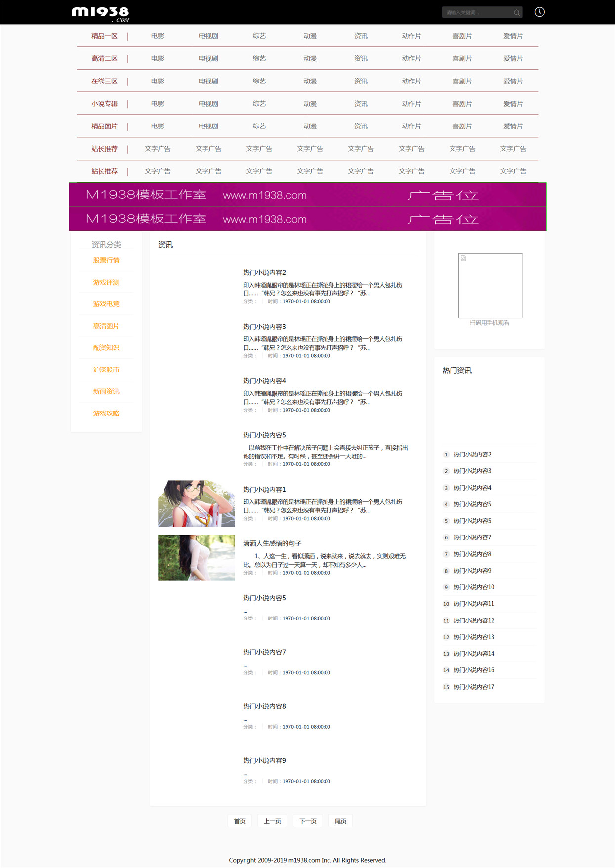615x868 pixels.
Task: Click the first magenta 广告位 banner
Action: point(308,195)
